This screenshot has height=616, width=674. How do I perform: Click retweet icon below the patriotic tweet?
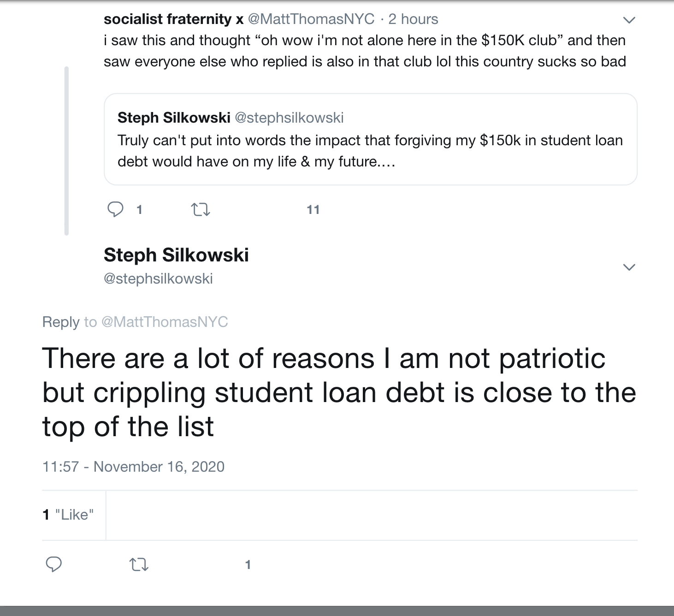coord(139,564)
